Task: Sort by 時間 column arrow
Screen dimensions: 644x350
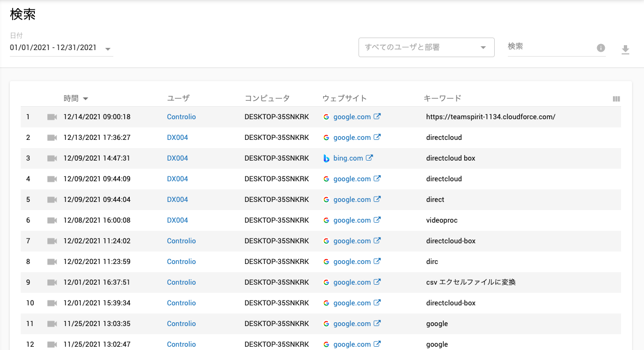Action: [x=86, y=99]
